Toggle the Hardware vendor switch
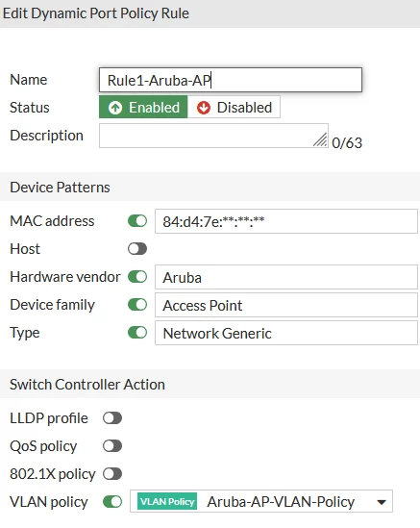Viewport: 420px width, 528px height. (137, 277)
